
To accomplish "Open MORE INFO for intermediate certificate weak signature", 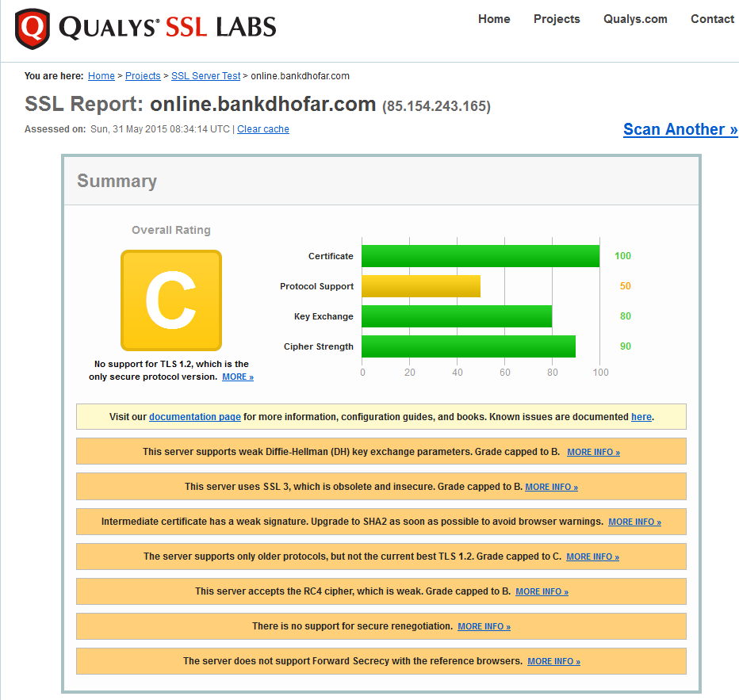I will click(x=635, y=522).
